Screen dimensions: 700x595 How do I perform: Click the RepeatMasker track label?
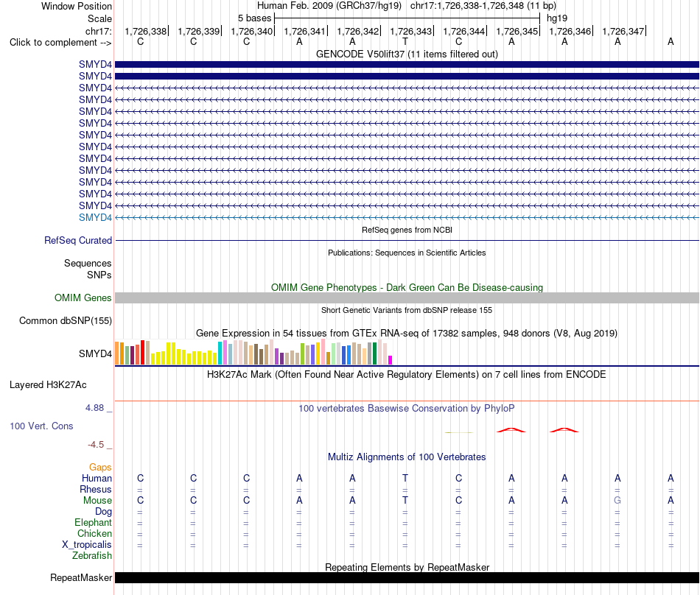[81, 578]
